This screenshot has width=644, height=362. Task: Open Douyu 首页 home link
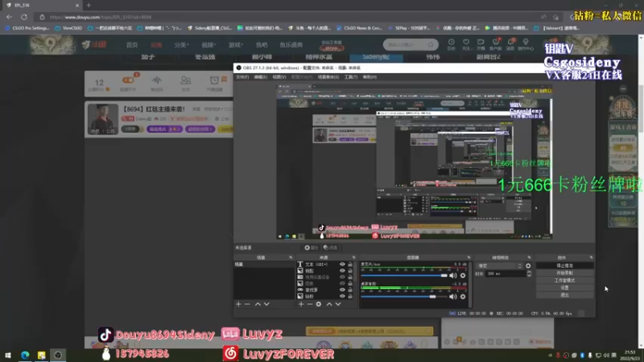pos(132,45)
